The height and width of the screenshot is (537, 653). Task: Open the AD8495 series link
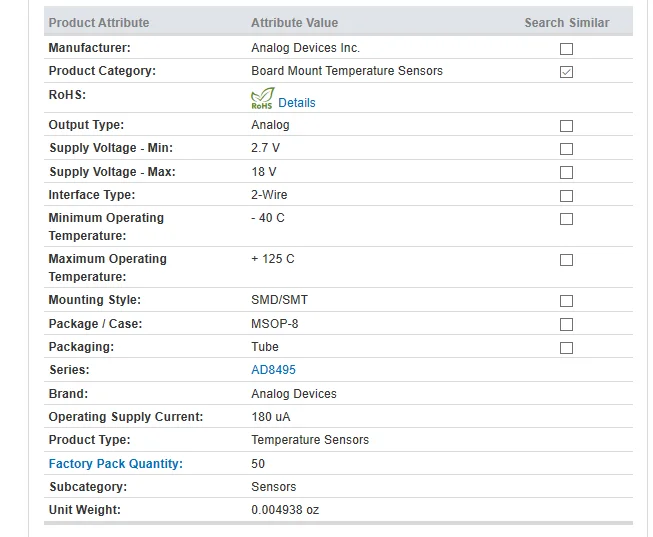pyautogui.click(x=273, y=370)
